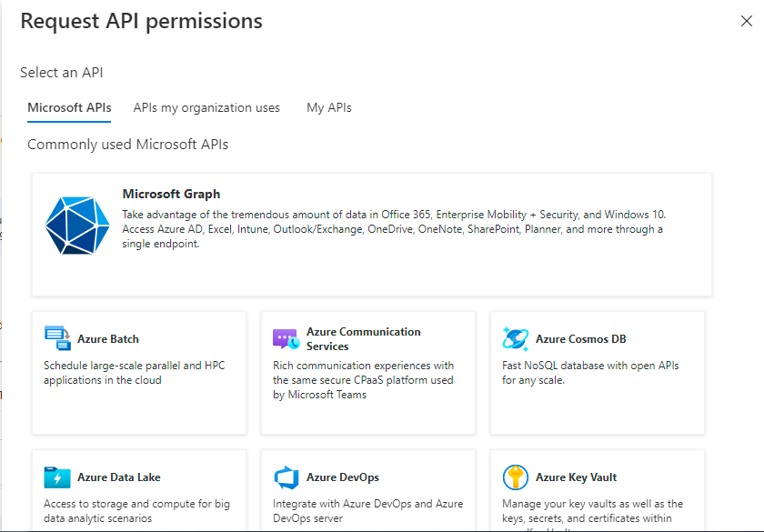764x532 pixels.
Task: Choose the Azure Data Lake title
Action: click(119, 477)
